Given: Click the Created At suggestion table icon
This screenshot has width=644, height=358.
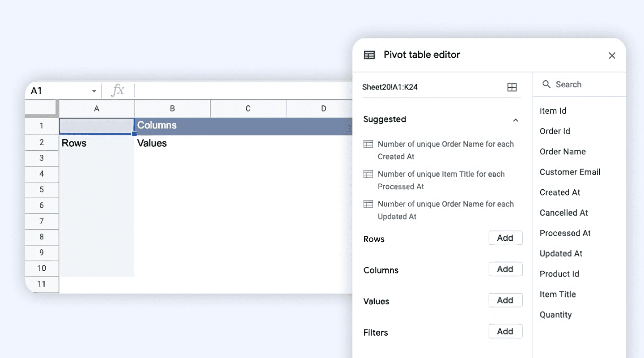Looking at the screenshot, I should (x=368, y=144).
